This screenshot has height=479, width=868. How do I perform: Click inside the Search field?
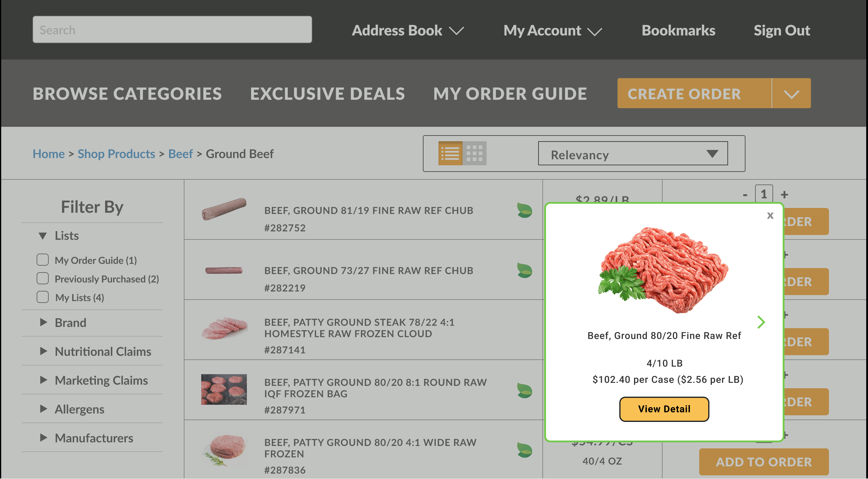tap(172, 29)
